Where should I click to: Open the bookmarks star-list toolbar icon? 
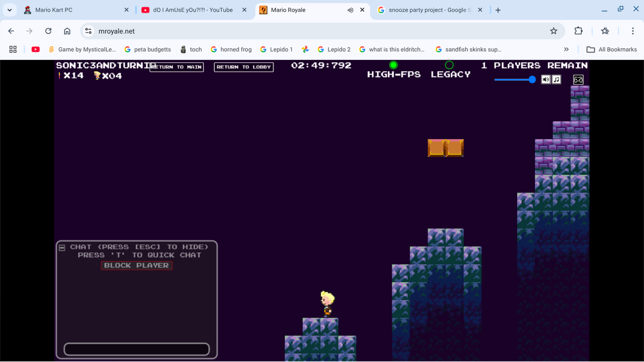(x=605, y=31)
